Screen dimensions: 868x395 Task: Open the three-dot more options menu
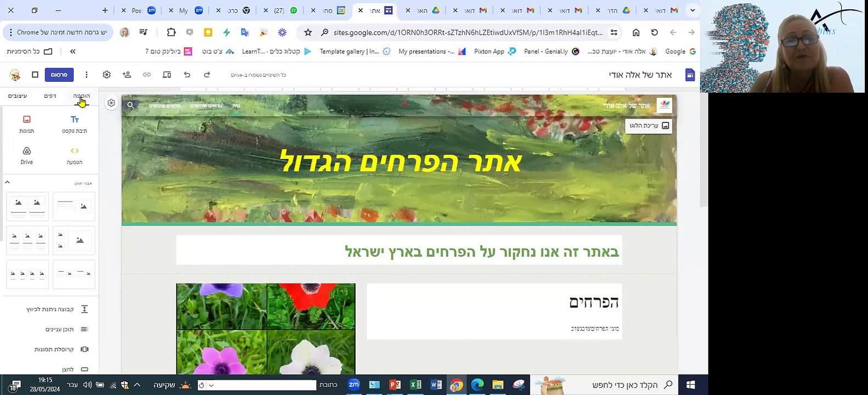86,75
